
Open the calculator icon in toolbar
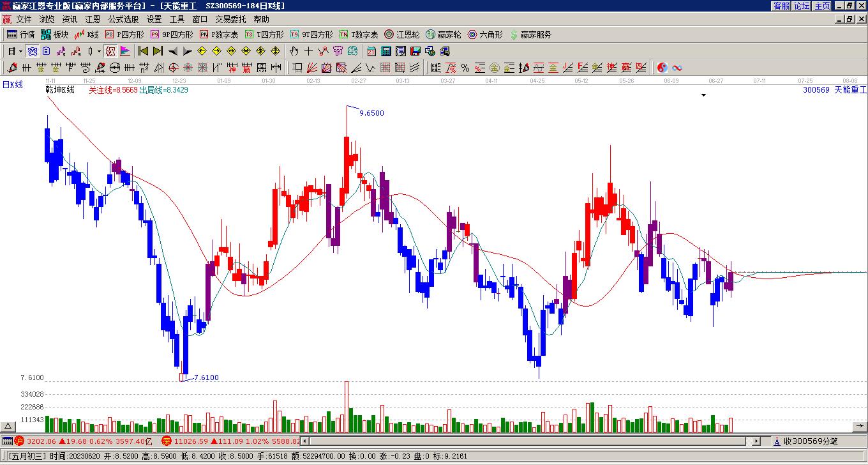pyautogui.click(x=385, y=51)
